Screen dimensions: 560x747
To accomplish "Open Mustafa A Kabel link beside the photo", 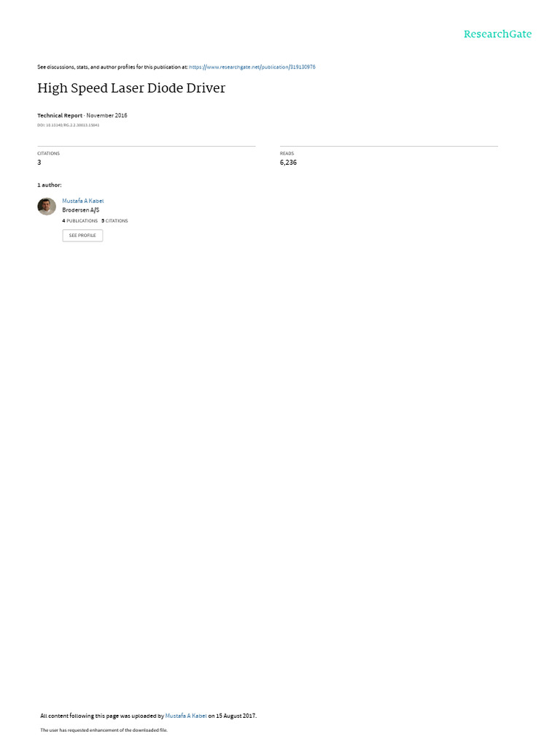I will tap(83, 201).
